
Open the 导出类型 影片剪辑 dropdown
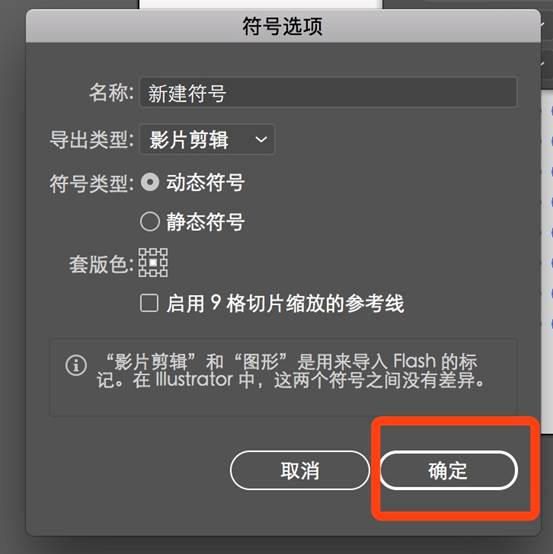coord(207,139)
